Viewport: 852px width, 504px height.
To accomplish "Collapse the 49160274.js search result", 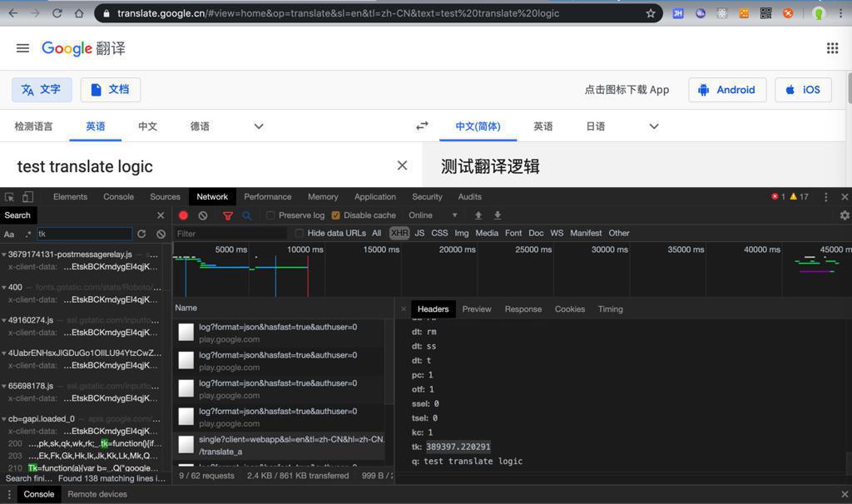I will [x=4, y=320].
